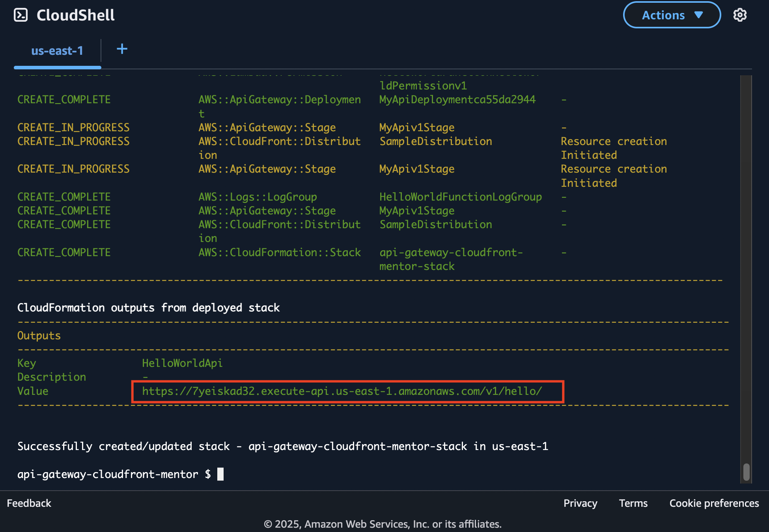This screenshot has width=769, height=532.
Task: Click the CloudShell title text
Action: pos(75,15)
